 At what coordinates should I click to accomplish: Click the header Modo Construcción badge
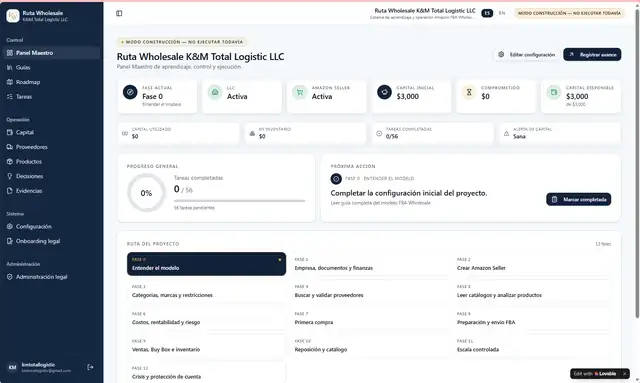pyautogui.click(x=569, y=13)
